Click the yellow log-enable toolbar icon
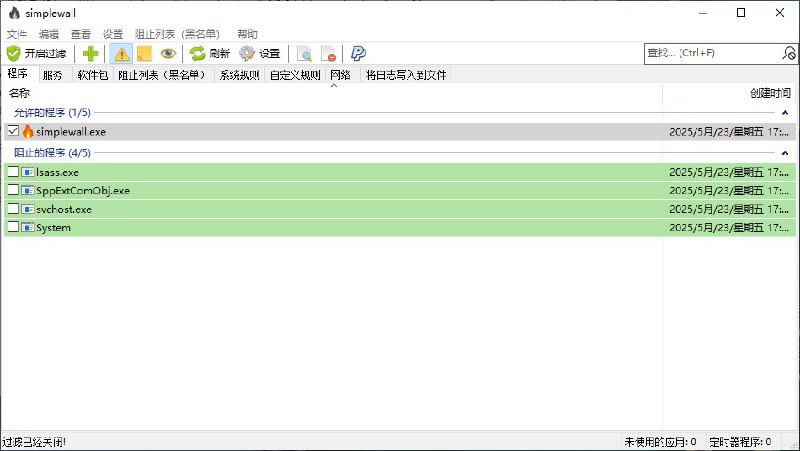Screen dimensions: 800x451 (144, 54)
